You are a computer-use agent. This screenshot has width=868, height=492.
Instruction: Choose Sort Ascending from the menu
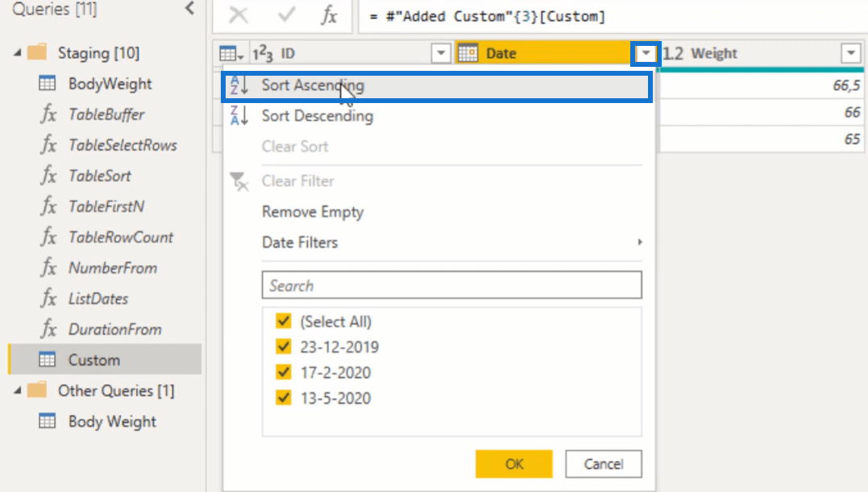[x=437, y=85]
